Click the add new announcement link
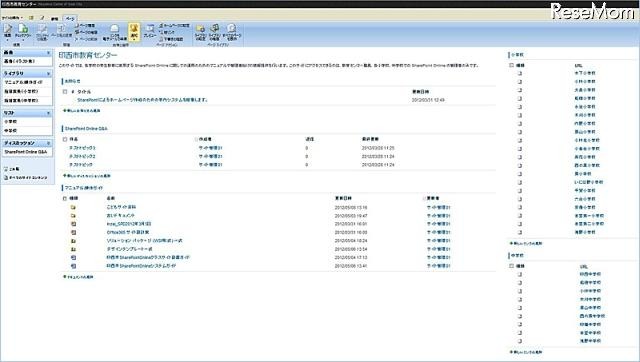This screenshot has height=362, width=640. tap(82, 111)
